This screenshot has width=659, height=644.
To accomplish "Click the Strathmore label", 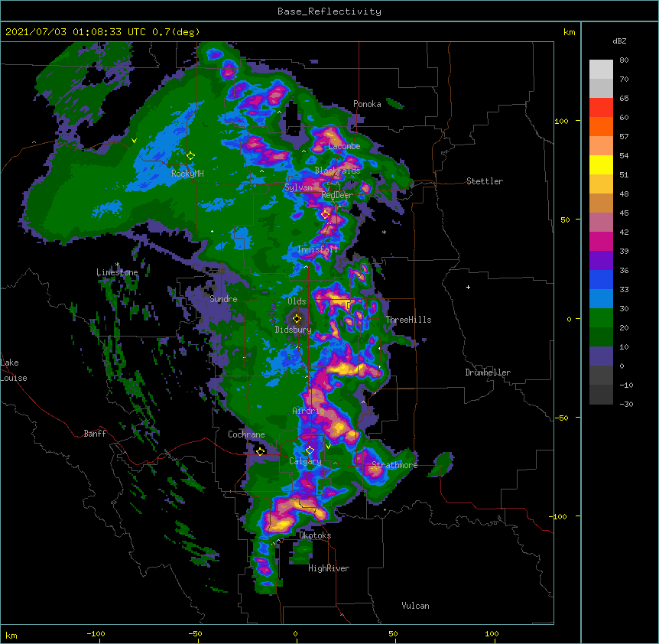I will coord(394,465).
